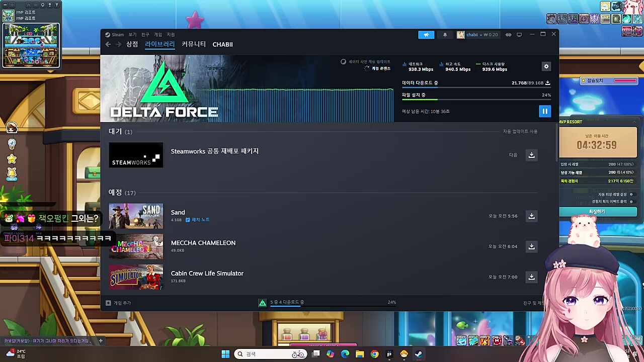Click the taskbar 검색 search box
Image resolution: width=644 pixels, height=362 pixels.
point(270,354)
